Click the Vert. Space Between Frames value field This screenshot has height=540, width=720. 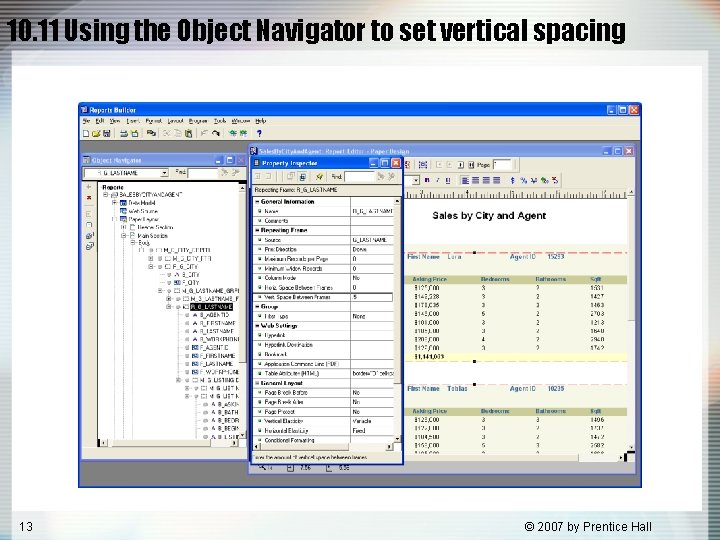click(x=371, y=297)
